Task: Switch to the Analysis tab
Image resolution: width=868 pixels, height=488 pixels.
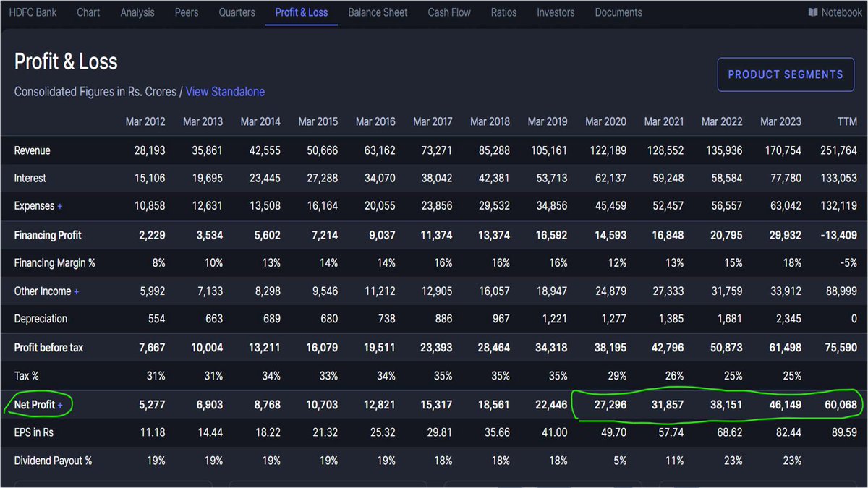Action: click(137, 12)
